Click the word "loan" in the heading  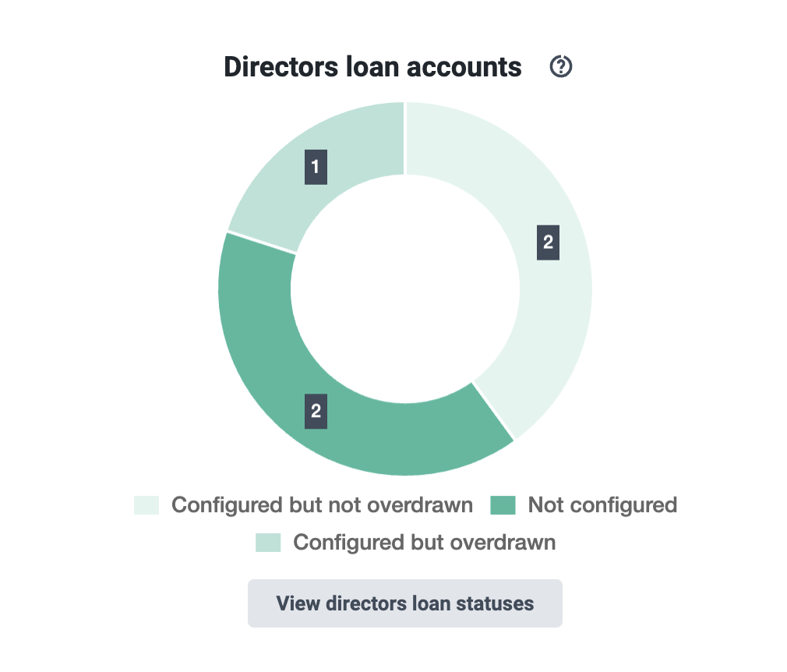372,67
